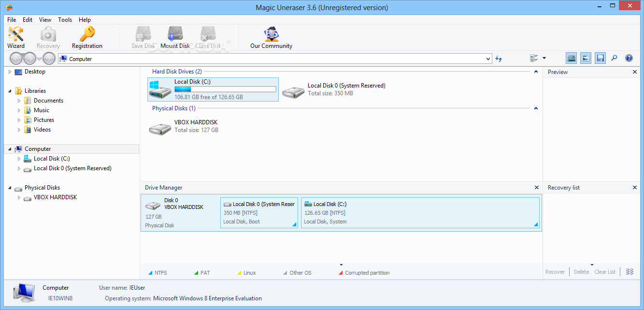
Task: Click the recovery list options icon
Action: click(x=630, y=272)
